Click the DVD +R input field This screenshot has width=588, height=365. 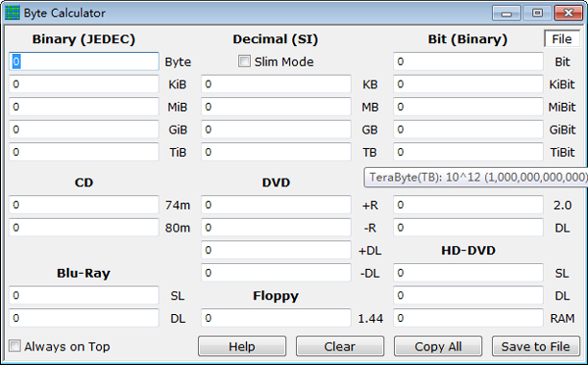point(276,205)
